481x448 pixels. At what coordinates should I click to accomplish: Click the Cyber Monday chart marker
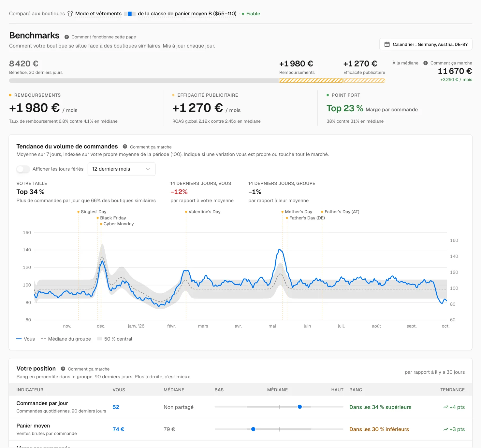pyautogui.click(x=101, y=224)
